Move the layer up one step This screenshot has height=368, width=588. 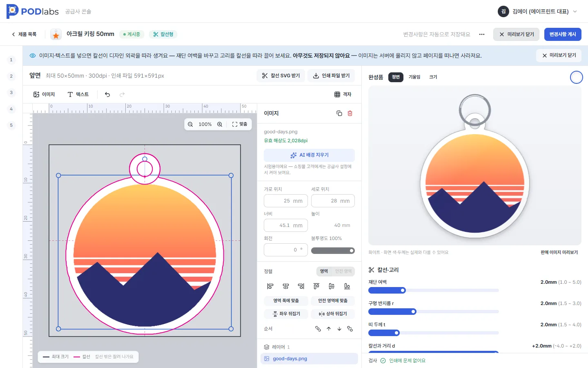(x=329, y=329)
